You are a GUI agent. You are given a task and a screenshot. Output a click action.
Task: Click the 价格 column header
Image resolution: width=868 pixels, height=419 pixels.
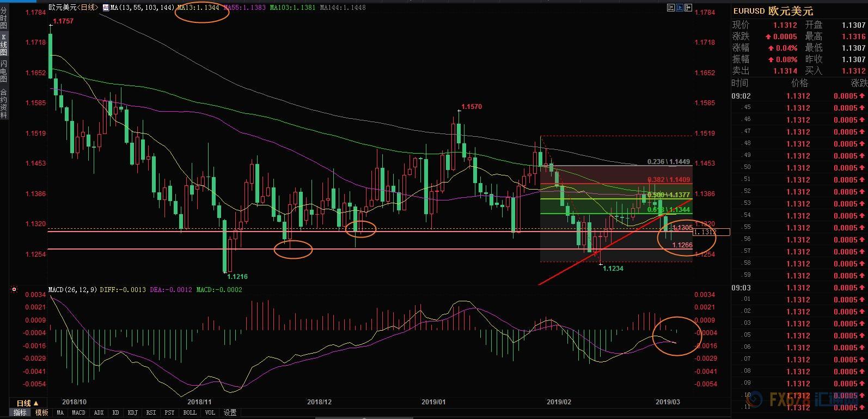tap(799, 83)
